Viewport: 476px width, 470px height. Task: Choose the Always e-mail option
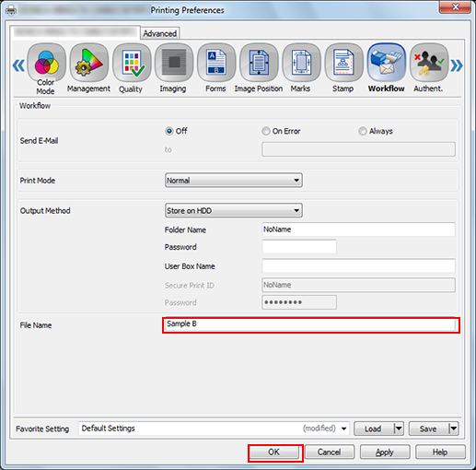click(363, 131)
